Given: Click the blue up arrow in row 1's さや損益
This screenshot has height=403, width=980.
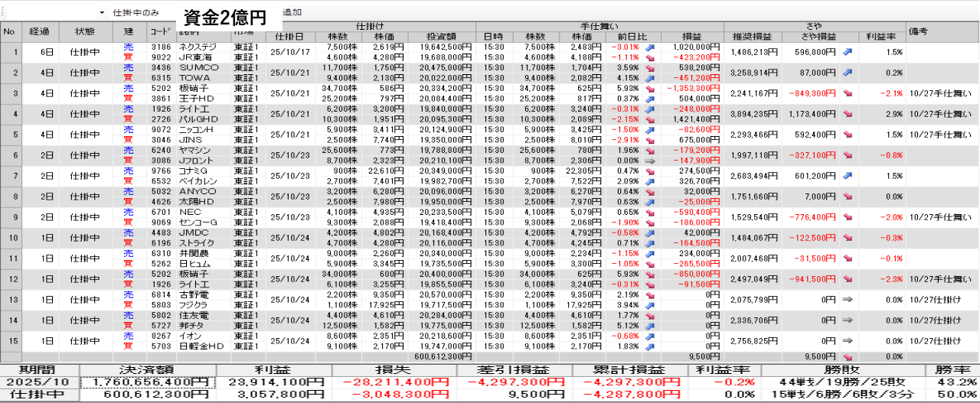Looking at the screenshot, I should 848,52.
